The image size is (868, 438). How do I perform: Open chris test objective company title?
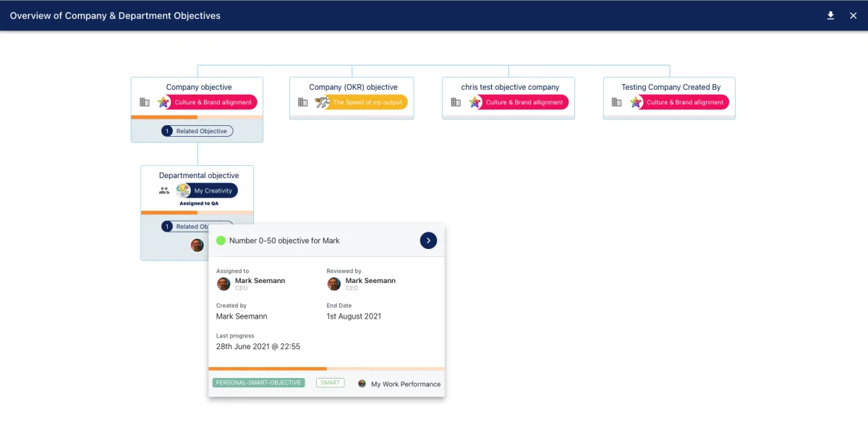(x=510, y=87)
